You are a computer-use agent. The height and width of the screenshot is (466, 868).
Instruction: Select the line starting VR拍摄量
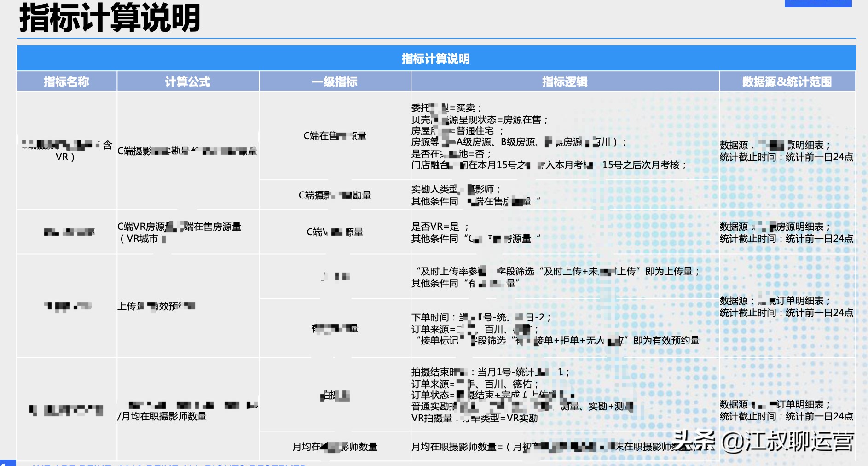(x=475, y=418)
